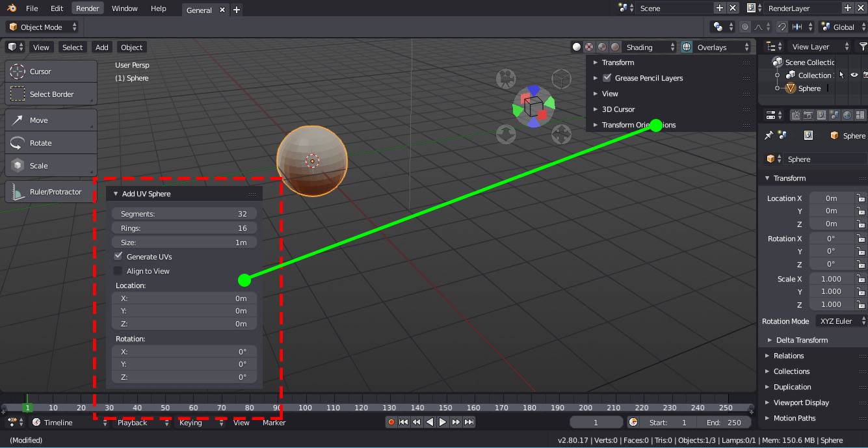This screenshot has width=868, height=448.
Task: Hide Collection with the eye icon
Action: pos(854,75)
